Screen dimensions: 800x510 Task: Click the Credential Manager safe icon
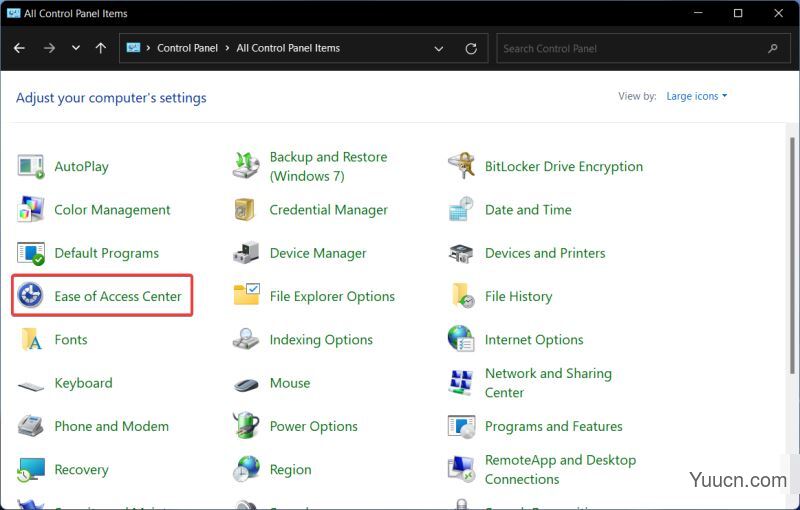245,210
